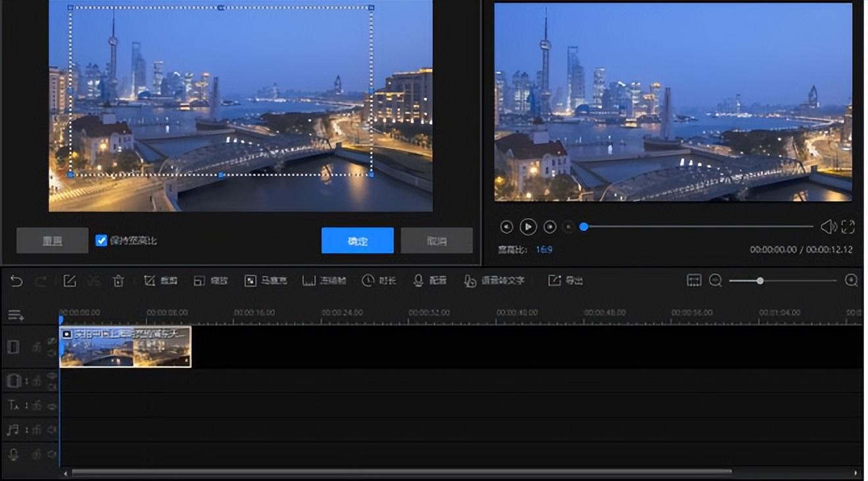Screen dimensions: 868x481
Task: Lock the main video track
Action: pos(37,347)
